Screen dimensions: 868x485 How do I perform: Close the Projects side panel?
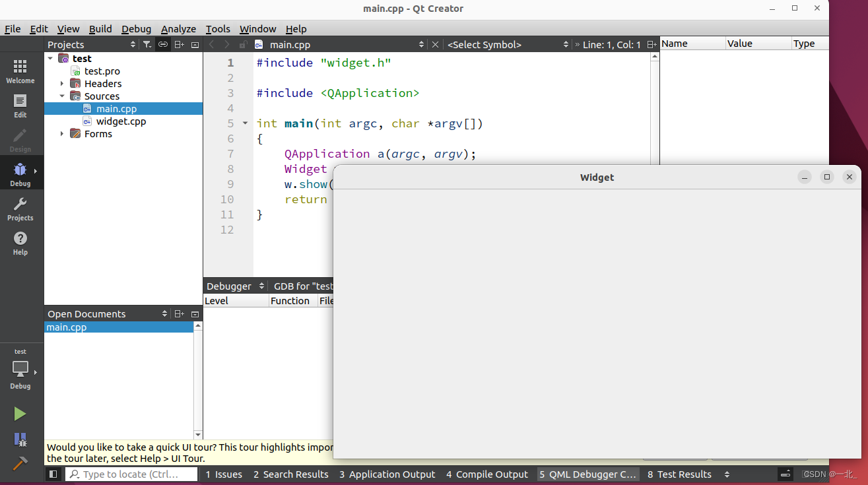195,44
